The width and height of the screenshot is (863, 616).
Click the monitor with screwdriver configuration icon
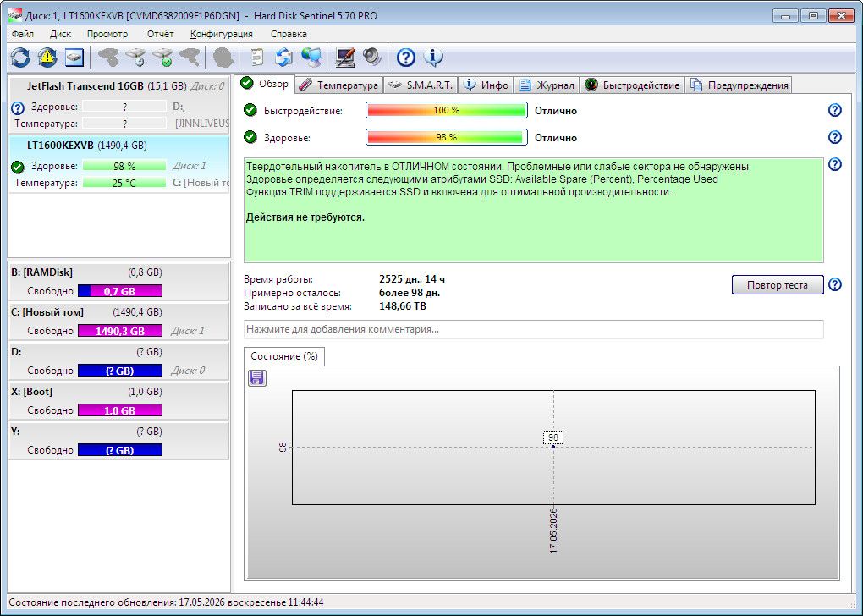click(x=345, y=58)
